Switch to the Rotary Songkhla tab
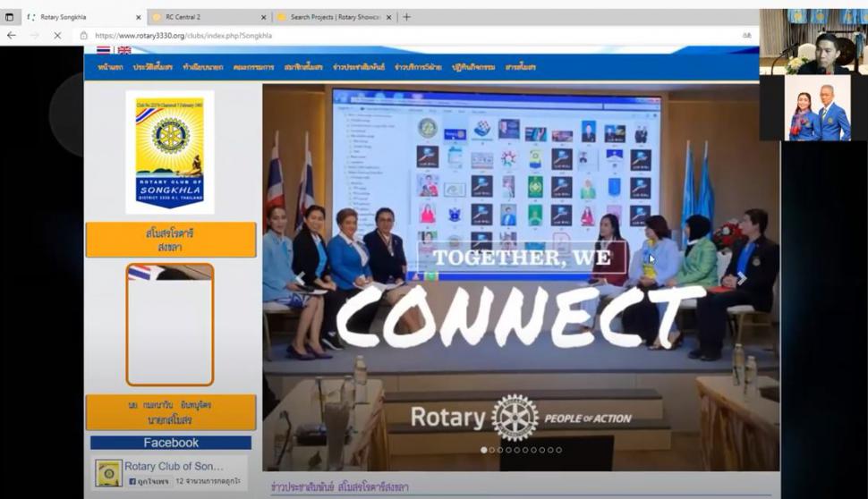This screenshot has width=868, height=499. (83, 17)
